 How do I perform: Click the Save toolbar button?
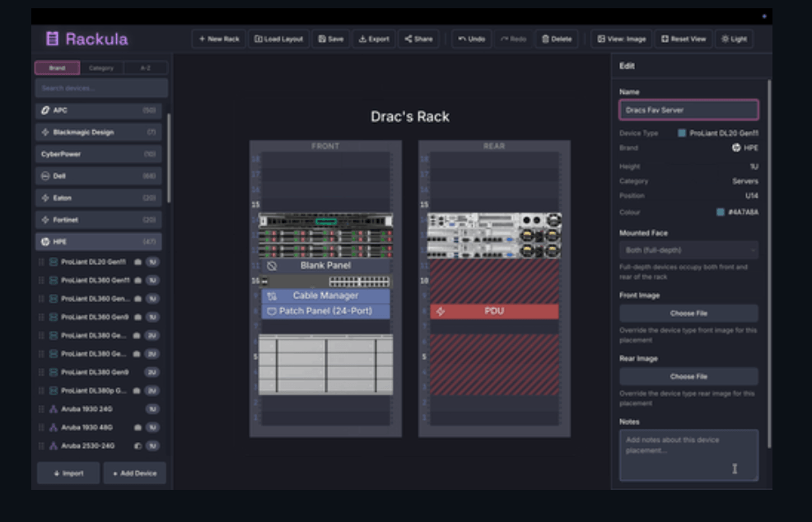[330, 39]
